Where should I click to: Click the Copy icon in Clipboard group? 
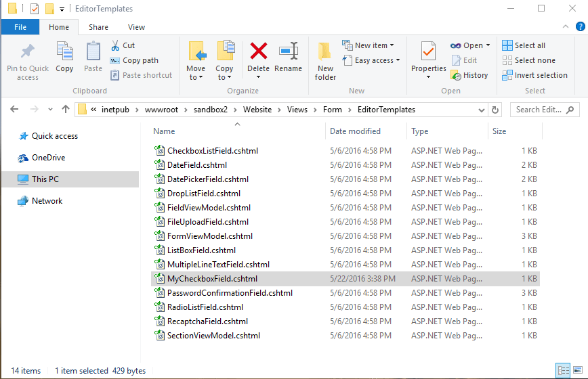(64, 51)
